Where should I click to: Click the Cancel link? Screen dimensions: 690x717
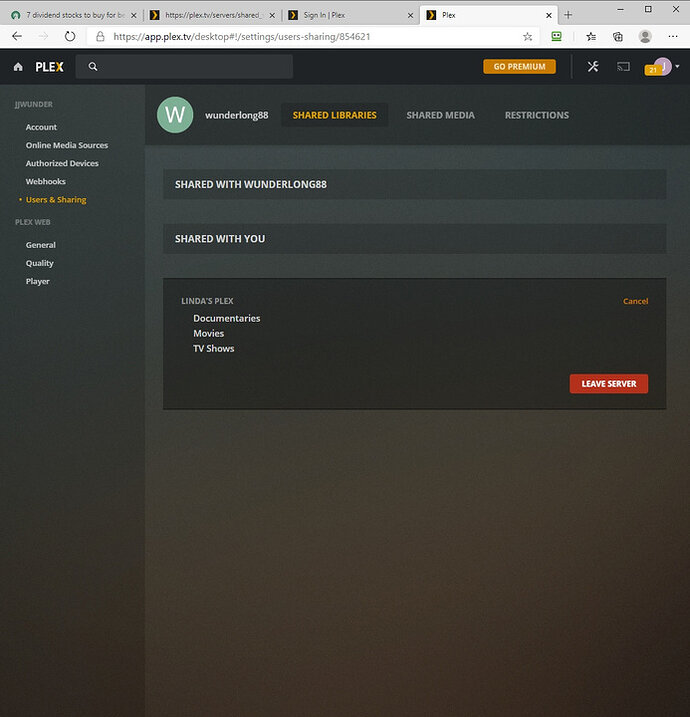pyautogui.click(x=636, y=301)
